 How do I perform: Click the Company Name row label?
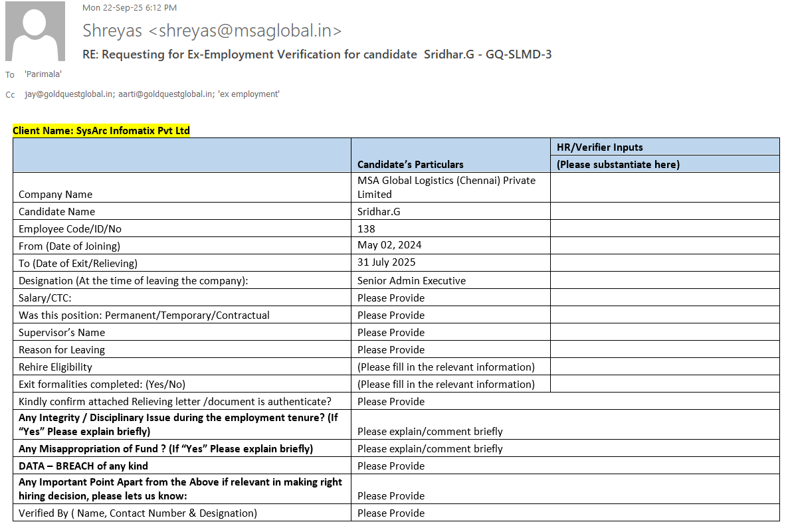(x=56, y=195)
